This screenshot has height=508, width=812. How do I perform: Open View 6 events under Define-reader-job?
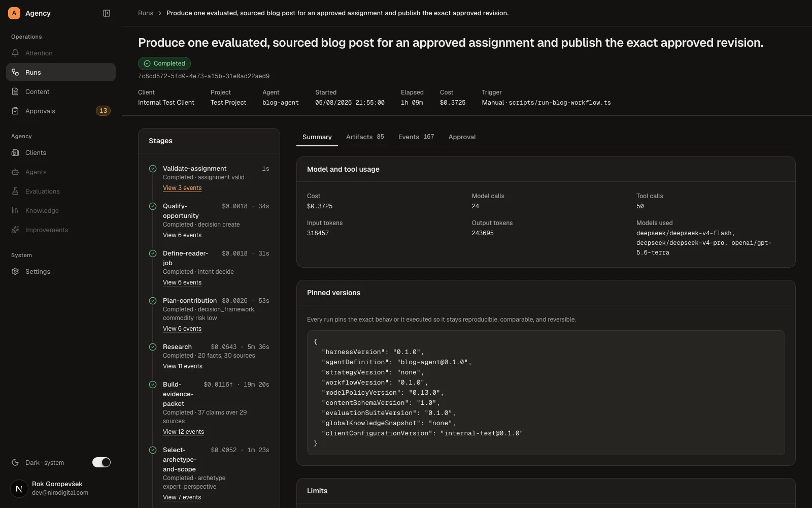(182, 282)
